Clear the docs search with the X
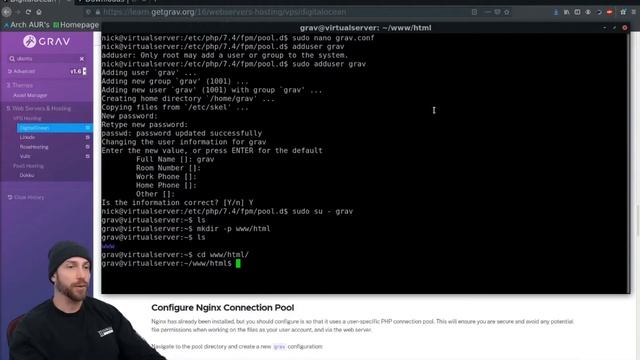The height and width of the screenshot is (360, 640). click(x=82, y=59)
